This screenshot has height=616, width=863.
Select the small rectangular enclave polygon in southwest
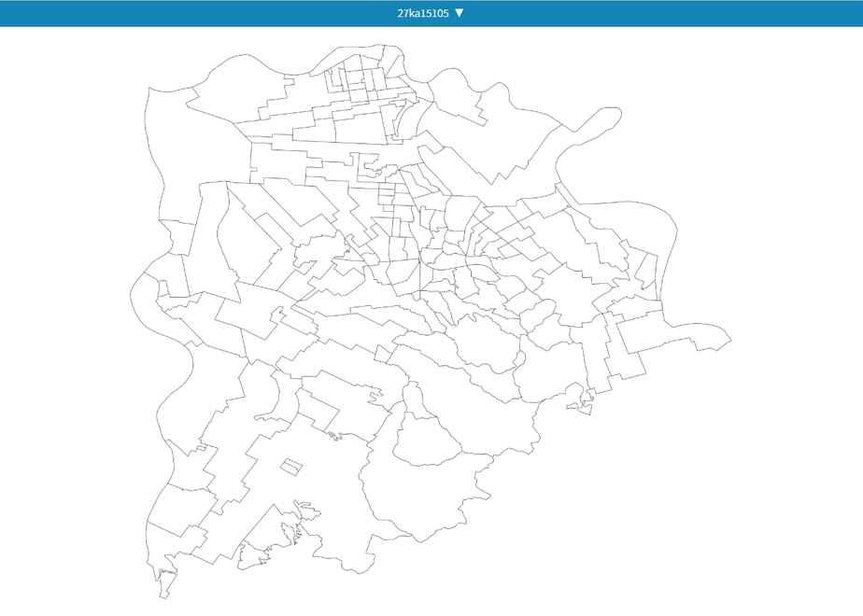point(291,467)
